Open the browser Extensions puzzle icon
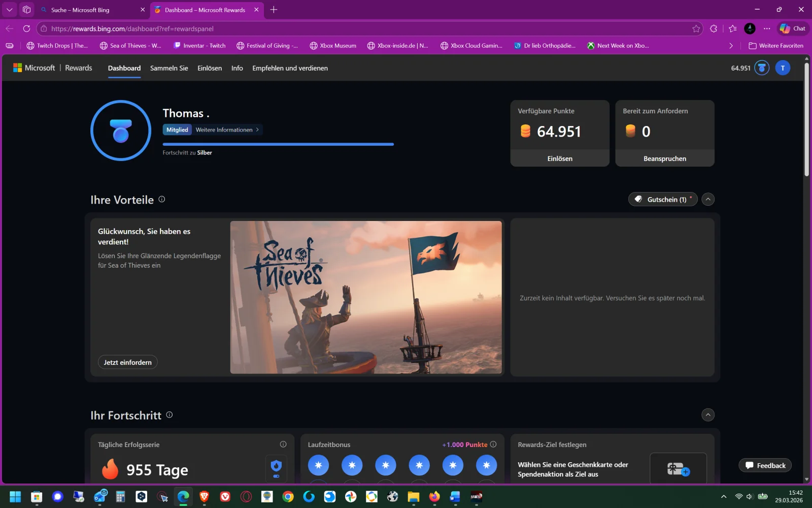The width and height of the screenshot is (812, 508). point(714,28)
